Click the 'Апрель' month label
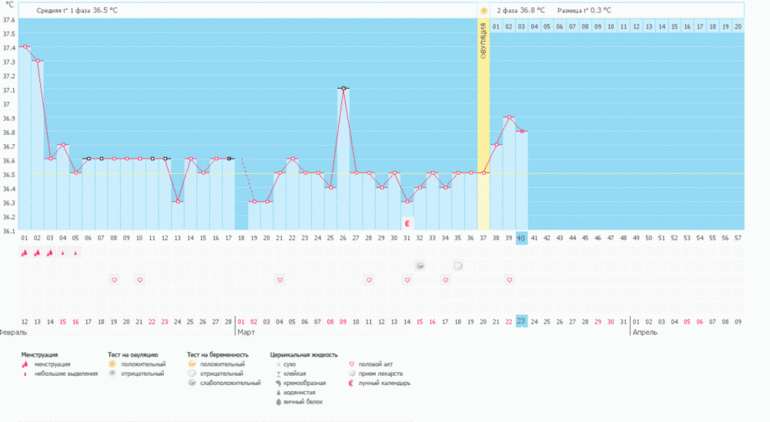Viewport: 770px width, 422px height. coord(644,333)
